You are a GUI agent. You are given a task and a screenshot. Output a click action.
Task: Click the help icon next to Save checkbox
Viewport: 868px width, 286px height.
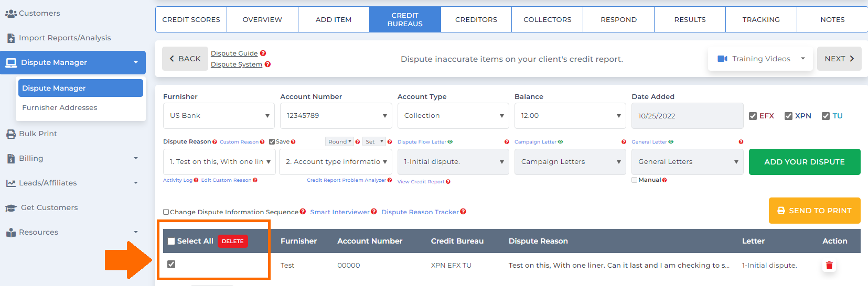(x=293, y=142)
